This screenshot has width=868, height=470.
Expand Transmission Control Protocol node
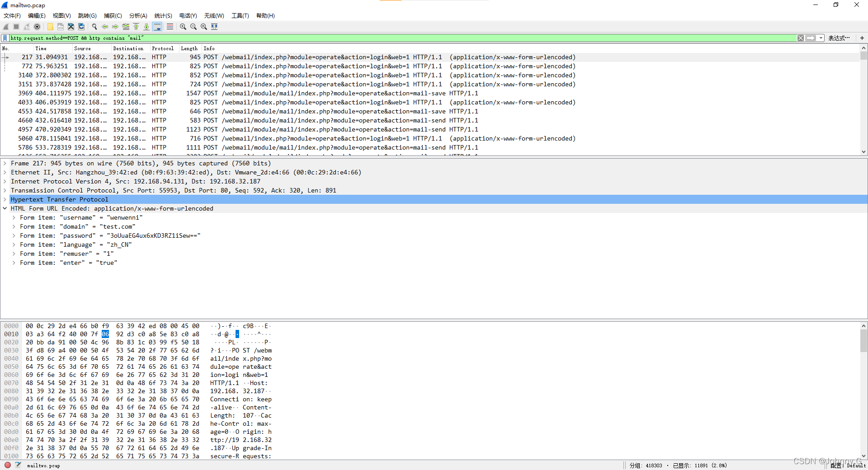pyautogui.click(x=5, y=191)
